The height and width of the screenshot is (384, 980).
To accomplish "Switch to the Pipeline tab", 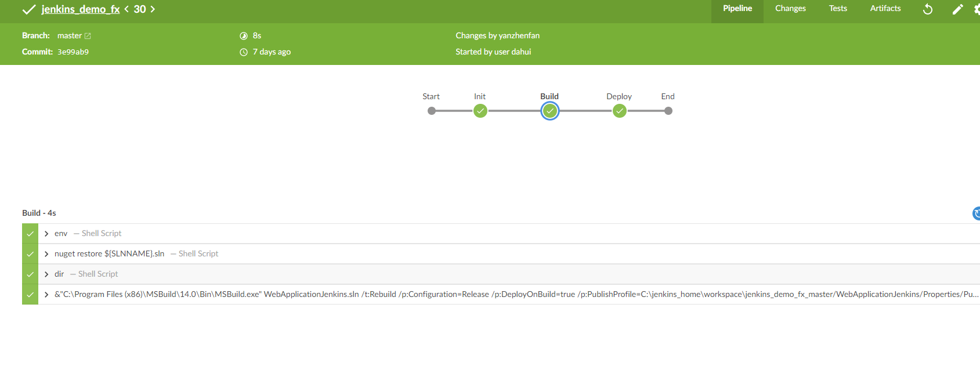I will point(737,9).
